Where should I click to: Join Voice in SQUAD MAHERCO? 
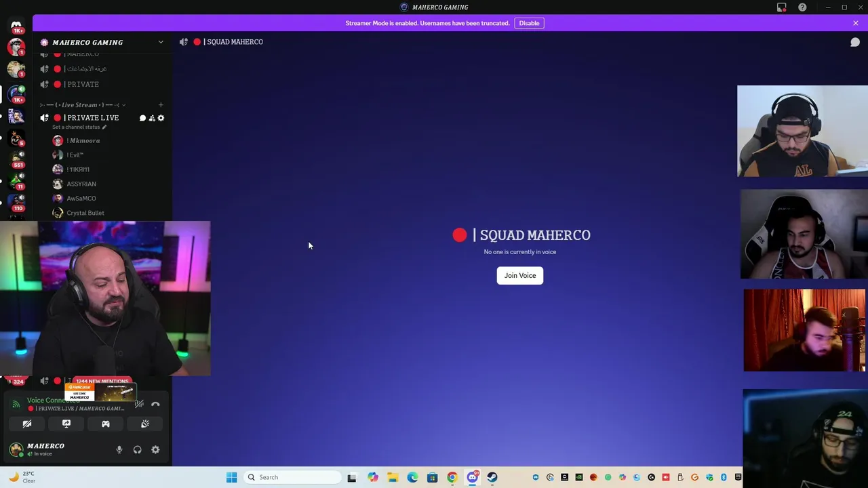click(520, 276)
